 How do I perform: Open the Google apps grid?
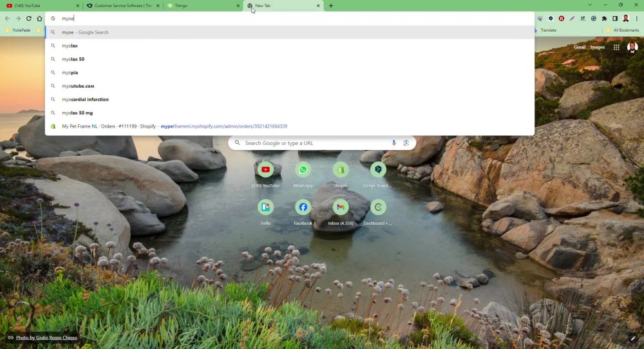coord(616,47)
